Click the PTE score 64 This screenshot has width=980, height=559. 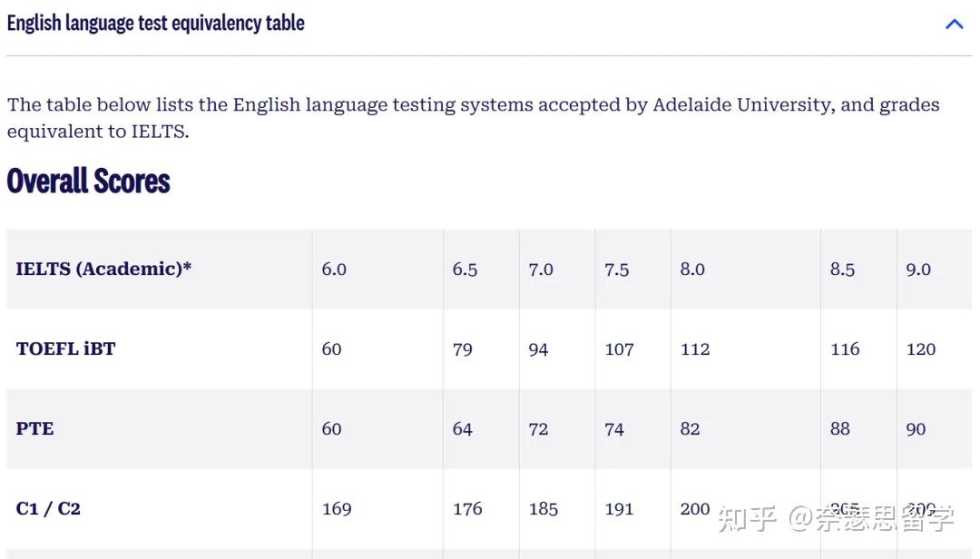(463, 429)
